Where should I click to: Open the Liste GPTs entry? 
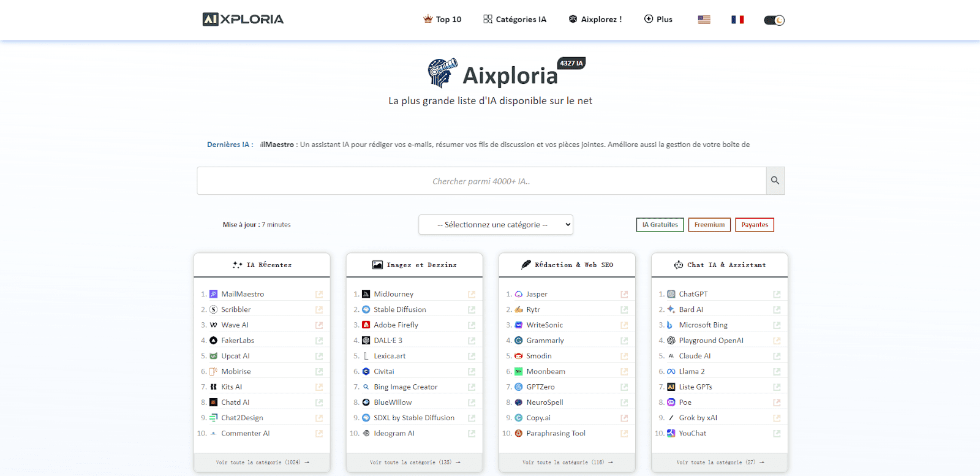[x=695, y=387]
